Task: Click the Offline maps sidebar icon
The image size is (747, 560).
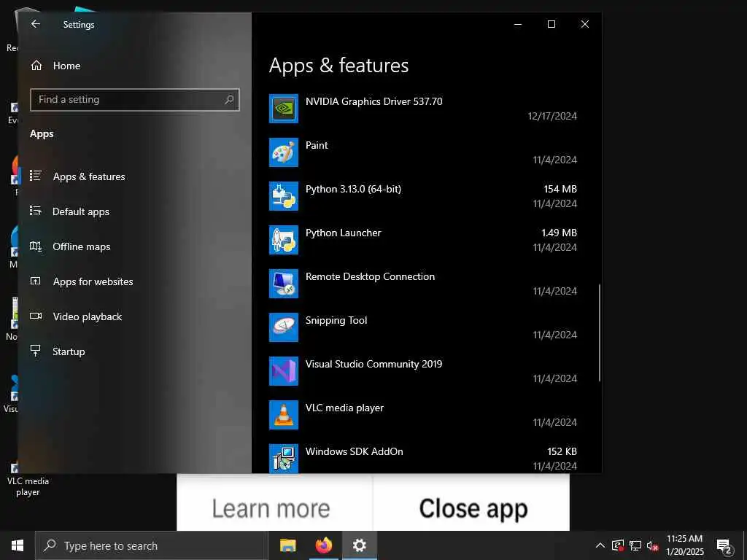Action: coord(36,246)
